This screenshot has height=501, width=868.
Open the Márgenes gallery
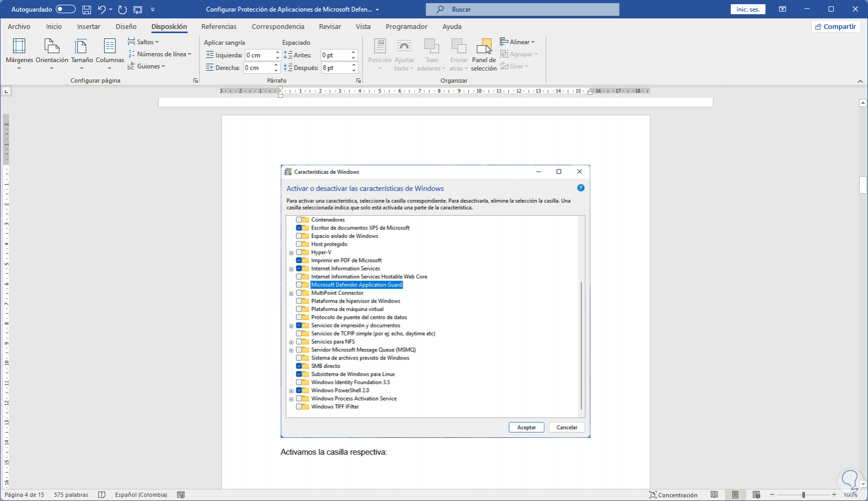[x=19, y=54]
